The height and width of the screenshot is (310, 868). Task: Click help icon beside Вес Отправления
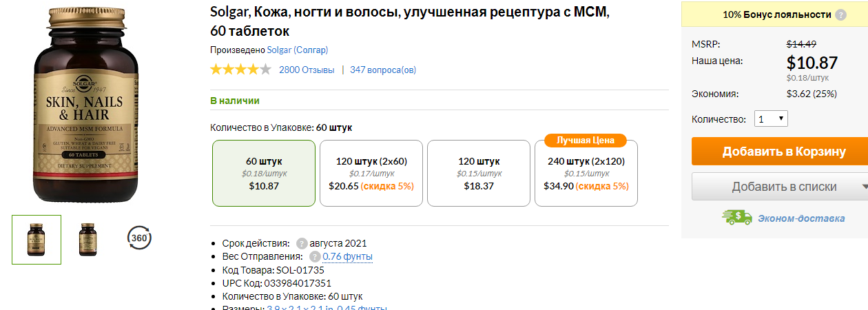[315, 257]
